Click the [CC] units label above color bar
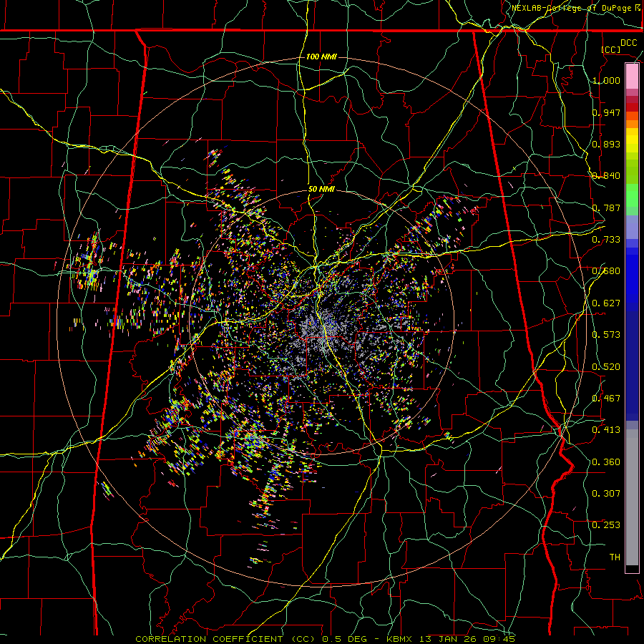644x644 pixels. coord(611,49)
